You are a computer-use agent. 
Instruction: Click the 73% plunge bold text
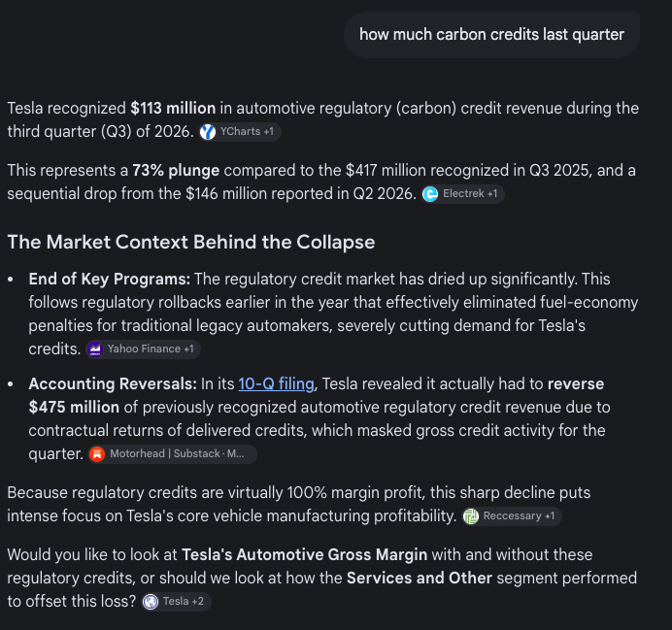coord(176,171)
